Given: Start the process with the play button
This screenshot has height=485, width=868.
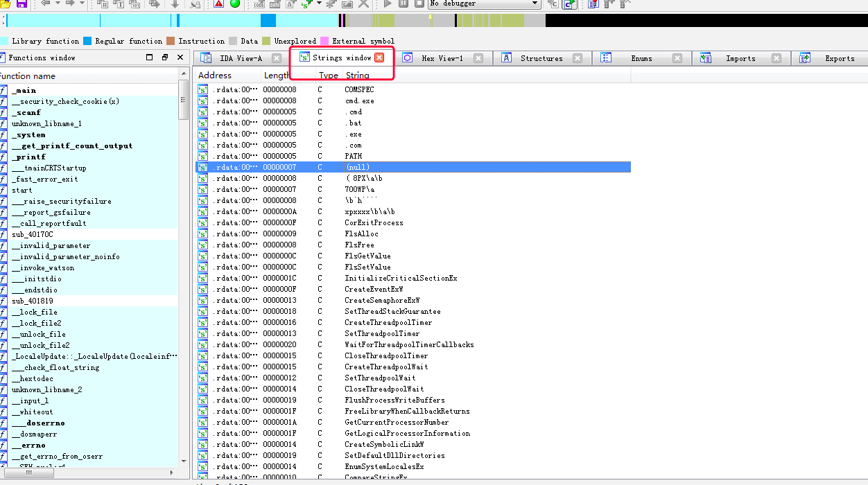Looking at the screenshot, I should 388,3.
